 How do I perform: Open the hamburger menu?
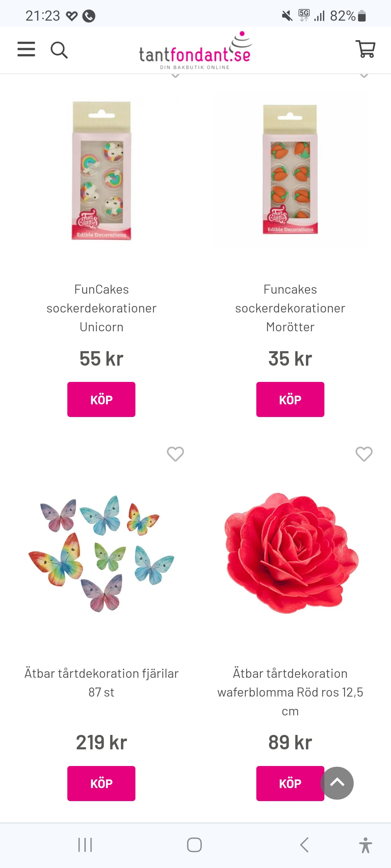(x=26, y=49)
